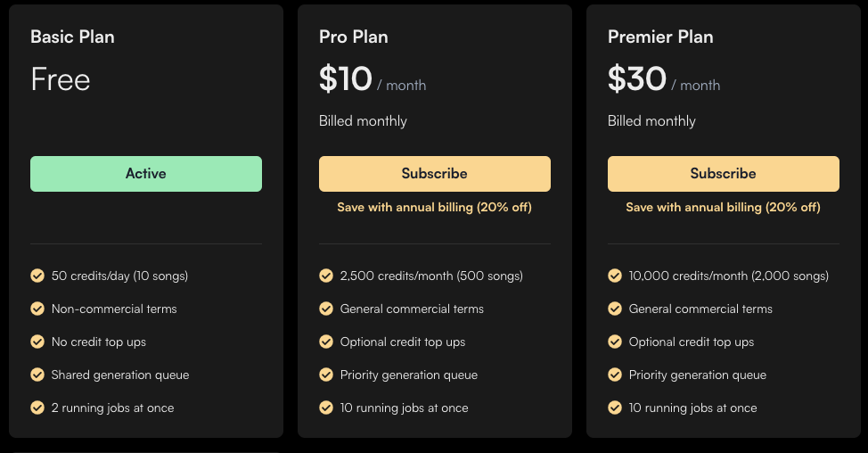Click checkmark icon beside 2 running jobs at once
The image size is (868, 453).
click(37, 408)
